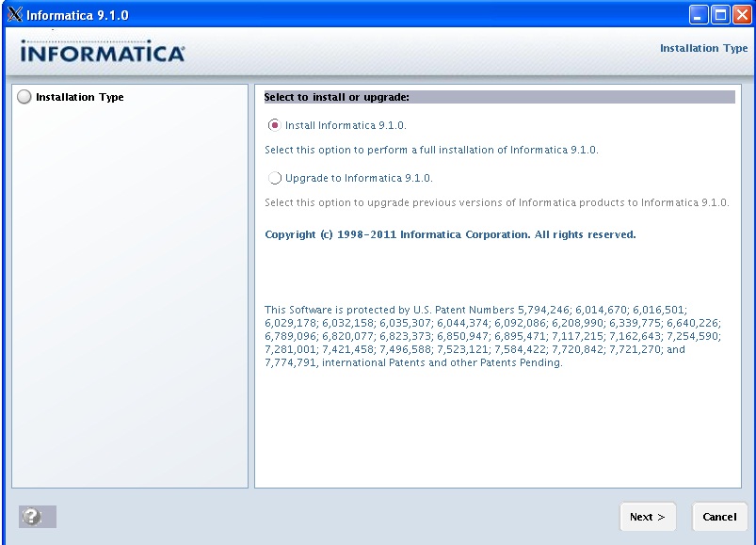756x545 pixels.
Task: Click the Installation Type step circle
Action: (23, 96)
